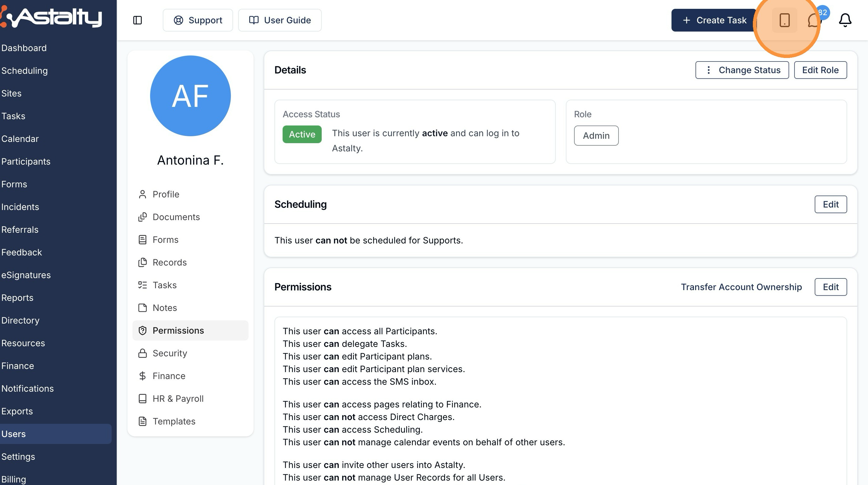This screenshot has width=868, height=485.
Task: Open the Support help page
Action: coord(198,20)
